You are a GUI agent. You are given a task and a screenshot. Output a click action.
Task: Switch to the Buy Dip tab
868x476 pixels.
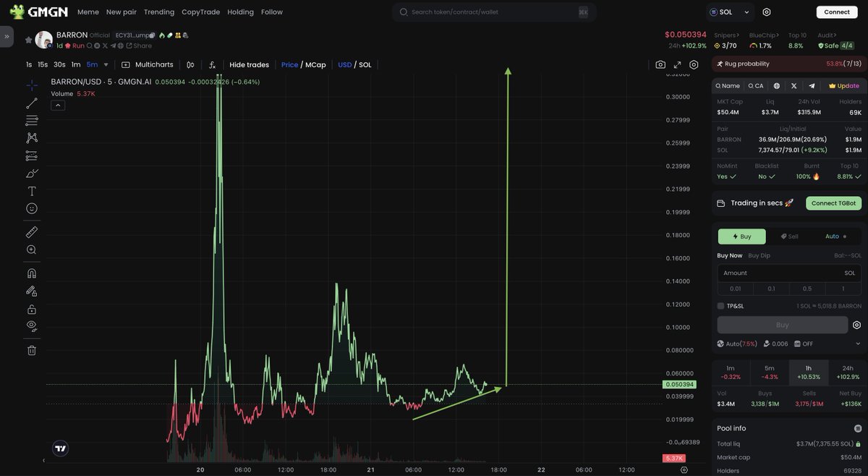(759, 255)
